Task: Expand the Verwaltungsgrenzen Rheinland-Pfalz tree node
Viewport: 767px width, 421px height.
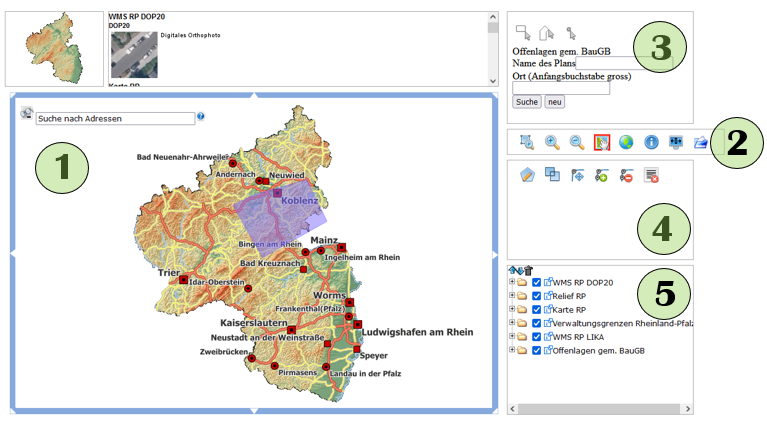Action: click(x=512, y=323)
